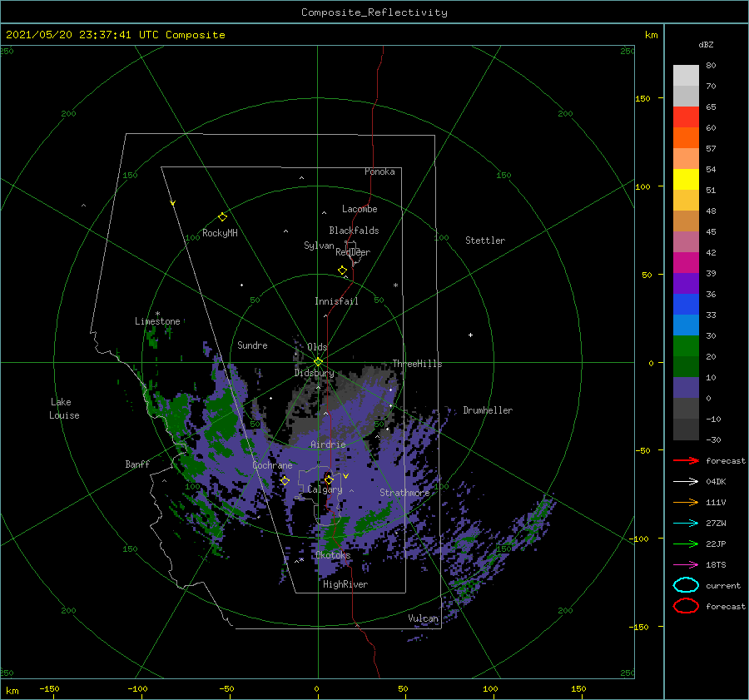Click the magenta 42 dBZ color swatch
The height and width of the screenshot is (700, 749).
686,262
